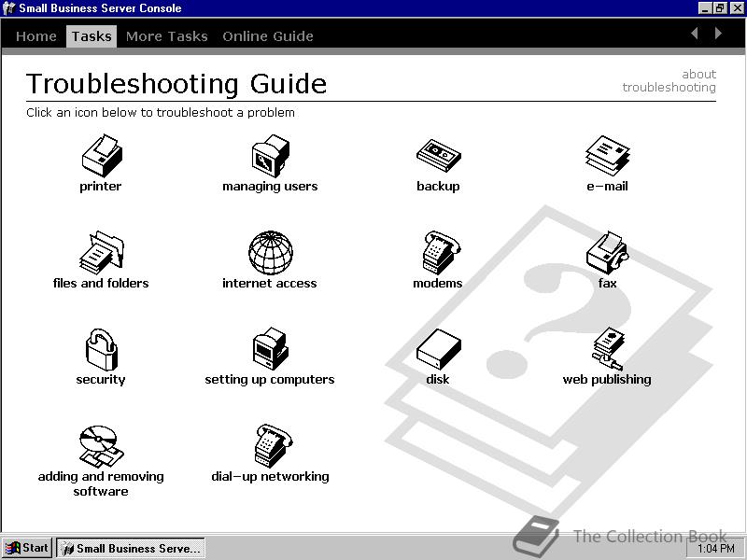Image resolution: width=747 pixels, height=560 pixels.
Task: Click the back navigation arrow
Action: (695, 33)
